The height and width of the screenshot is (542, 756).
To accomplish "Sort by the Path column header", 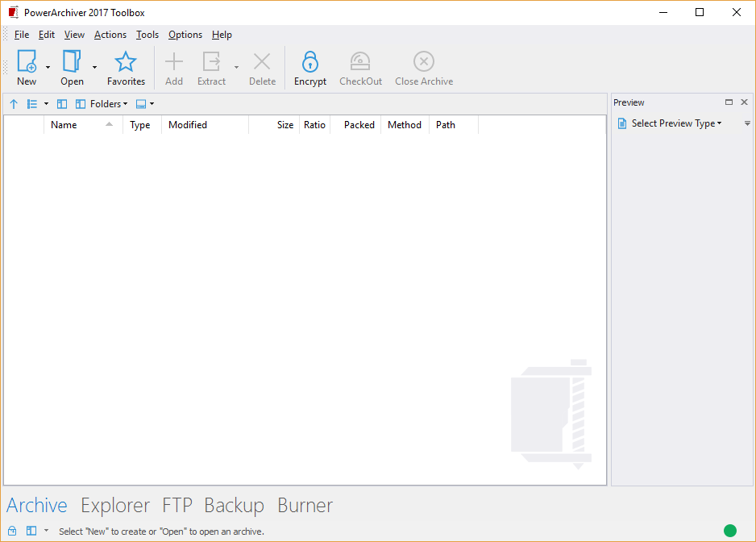I will pos(454,124).
